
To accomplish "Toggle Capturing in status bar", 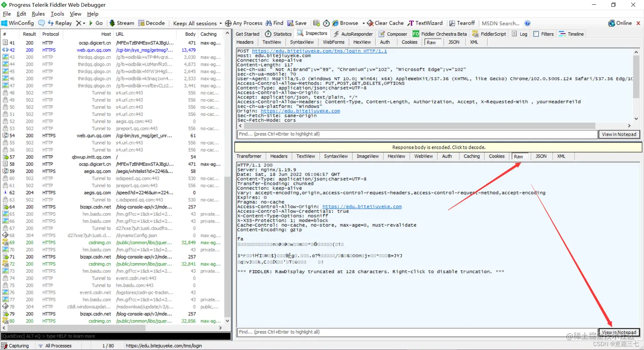I will click(x=15, y=346).
